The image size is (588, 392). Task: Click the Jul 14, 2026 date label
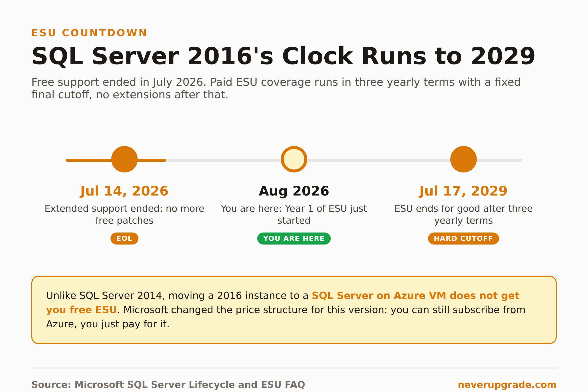point(124,191)
